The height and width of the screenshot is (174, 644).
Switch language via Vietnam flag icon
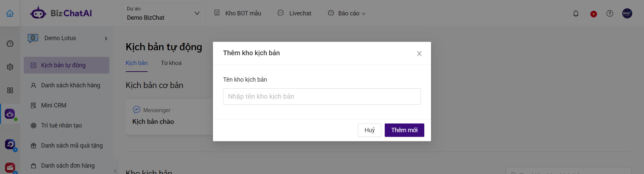594,14
